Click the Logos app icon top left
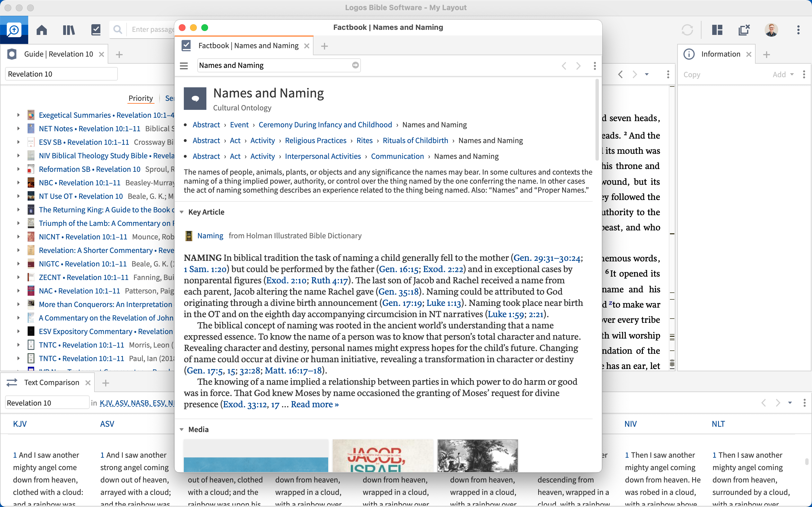The width and height of the screenshot is (812, 507). [14, 30]
